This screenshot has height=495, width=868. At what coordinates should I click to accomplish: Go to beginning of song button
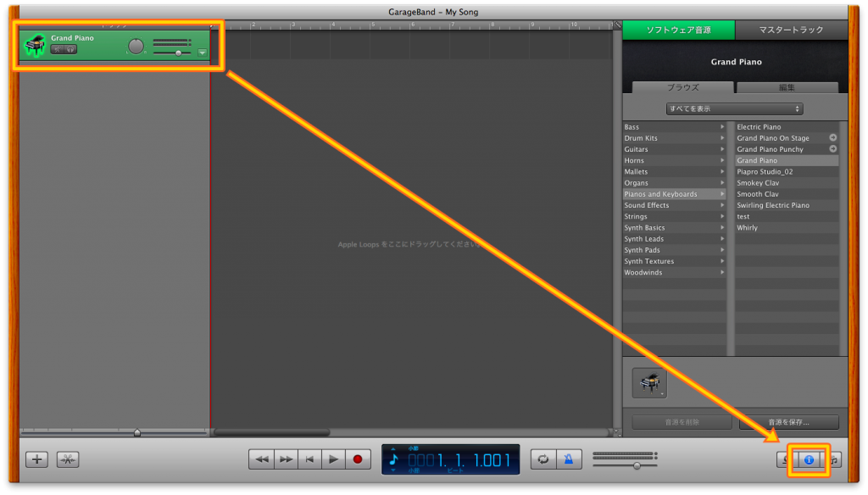click(310, 459)
